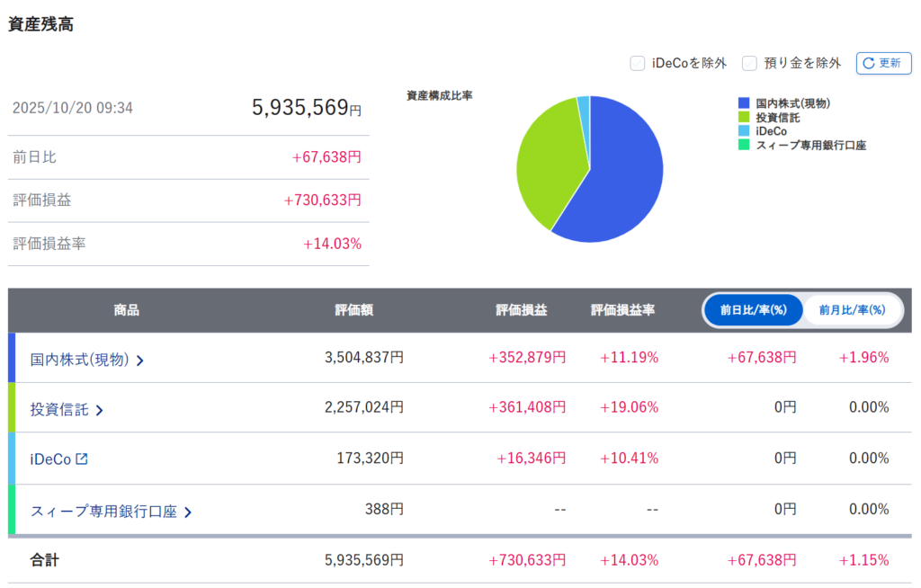The height and width of the screenshot is (588, 921).
Task: Expand chevron next to 国内株式(現物)
Action: pyautogui.click(x=140, y=361)
